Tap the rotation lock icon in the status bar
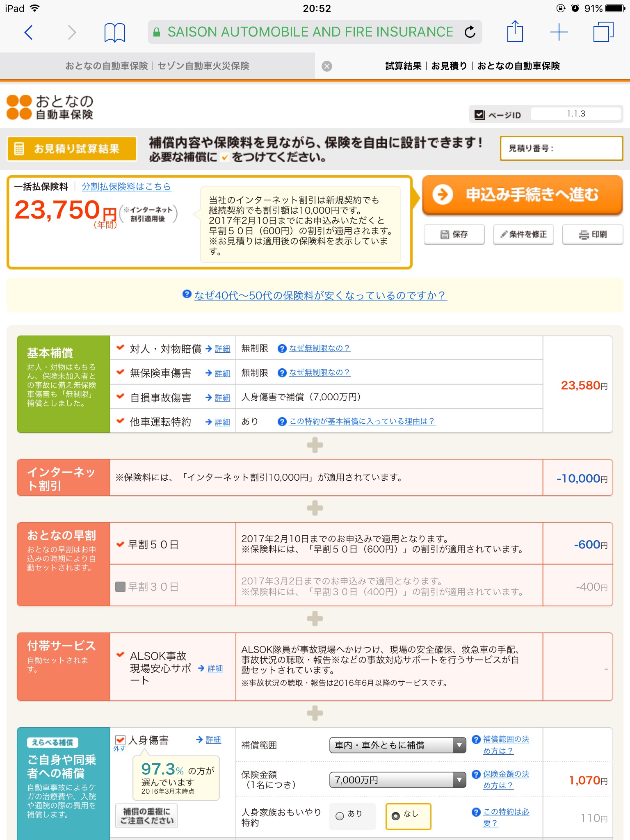Viewport: 630px width, 840px height. (561, 8)
